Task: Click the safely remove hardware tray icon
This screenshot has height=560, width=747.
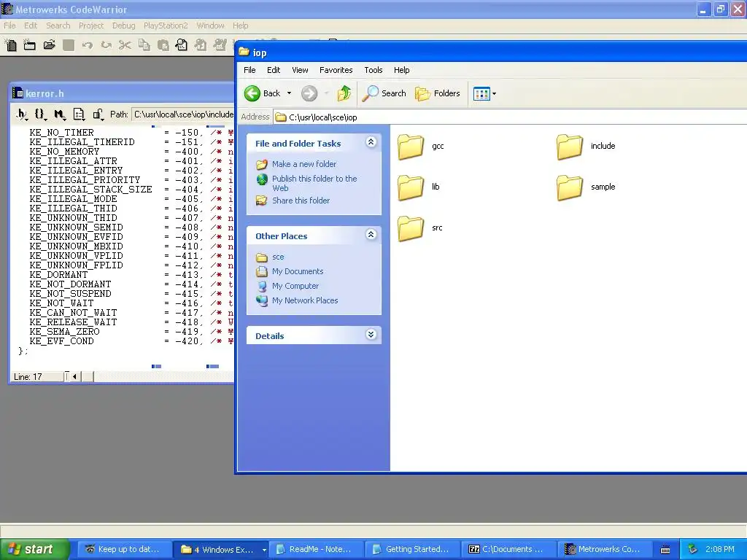Action: point(693,550)
